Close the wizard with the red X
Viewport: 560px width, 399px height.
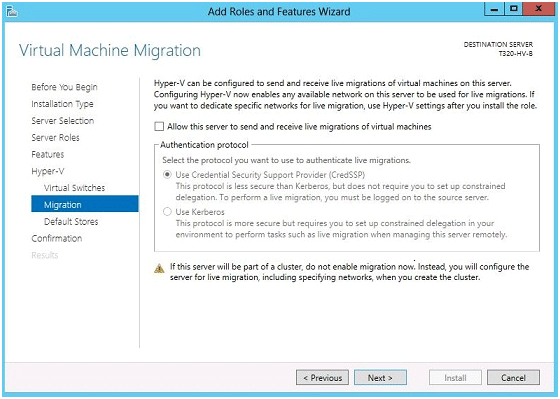click(x=539, y=9)
